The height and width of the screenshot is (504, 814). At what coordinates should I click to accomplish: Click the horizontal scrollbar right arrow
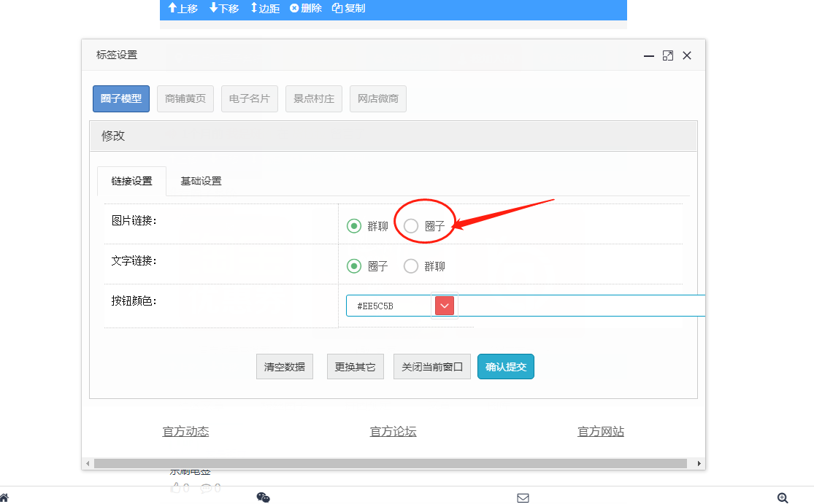coord(699,464)
